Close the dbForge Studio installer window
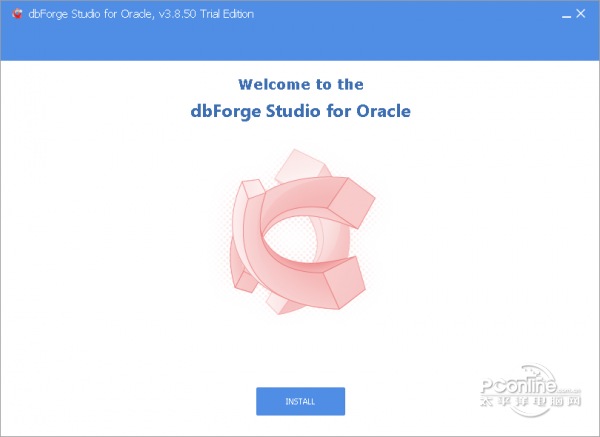The width and height of the screenshot is (600, 437). pos(580,14)
